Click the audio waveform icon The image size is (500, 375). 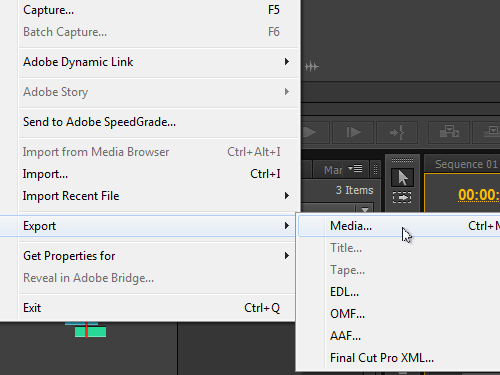click(x=312, y=67)
